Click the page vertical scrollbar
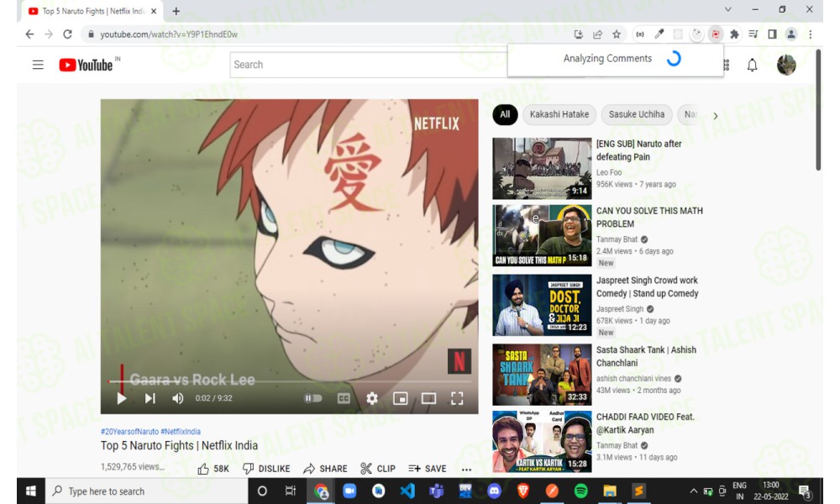This screenshot has width=840, height=504. (x=818, y=110)
